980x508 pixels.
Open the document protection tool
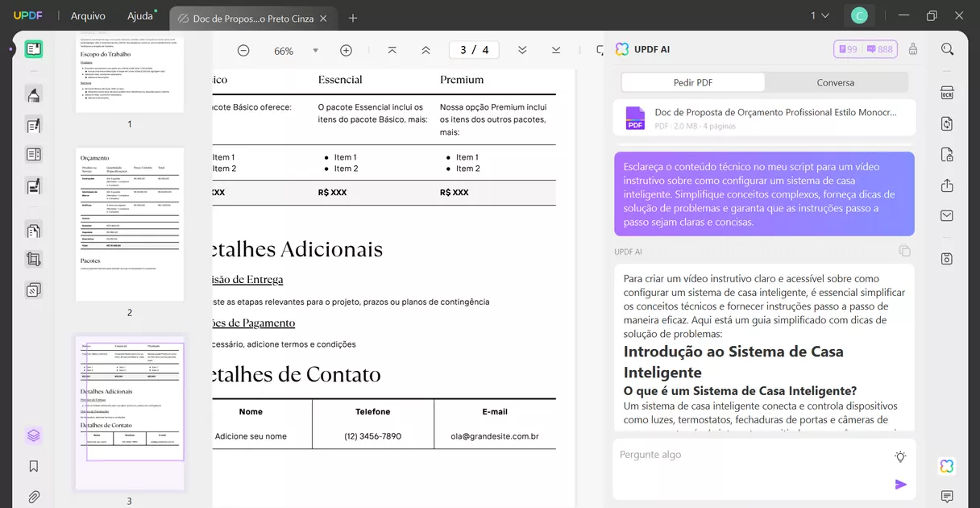947,154
